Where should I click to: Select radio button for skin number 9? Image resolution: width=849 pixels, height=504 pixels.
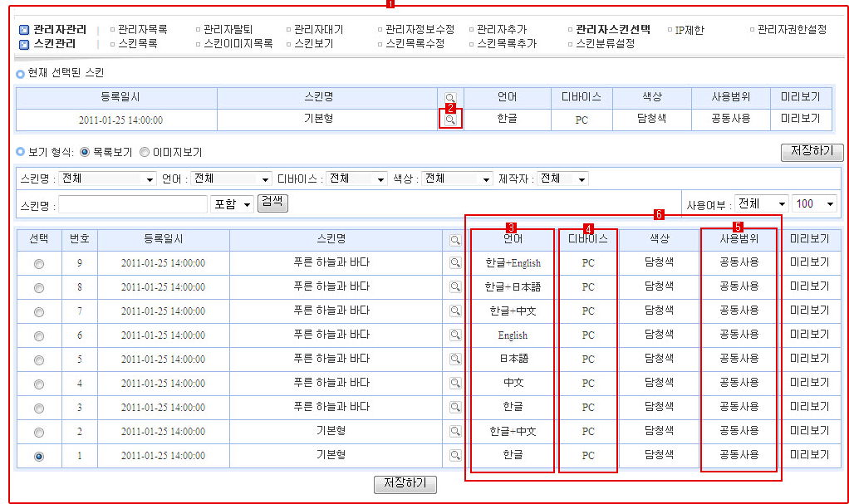coord(39,263)
